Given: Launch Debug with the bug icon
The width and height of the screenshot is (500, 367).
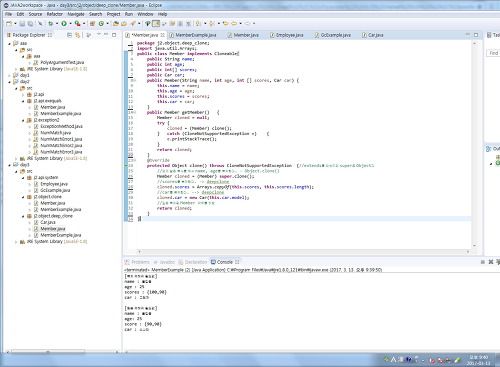Looking at the screenshot, I should 50,24.
